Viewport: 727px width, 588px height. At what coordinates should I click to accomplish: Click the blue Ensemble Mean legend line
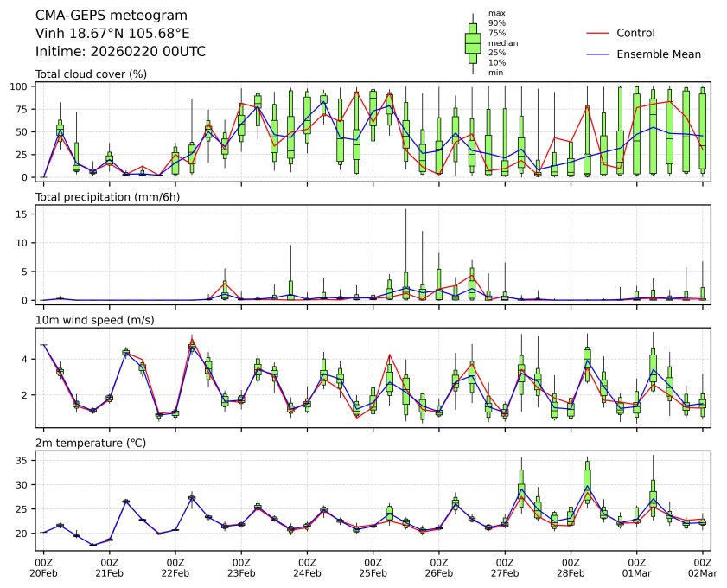pyautogui.click(x=599, y=54)
